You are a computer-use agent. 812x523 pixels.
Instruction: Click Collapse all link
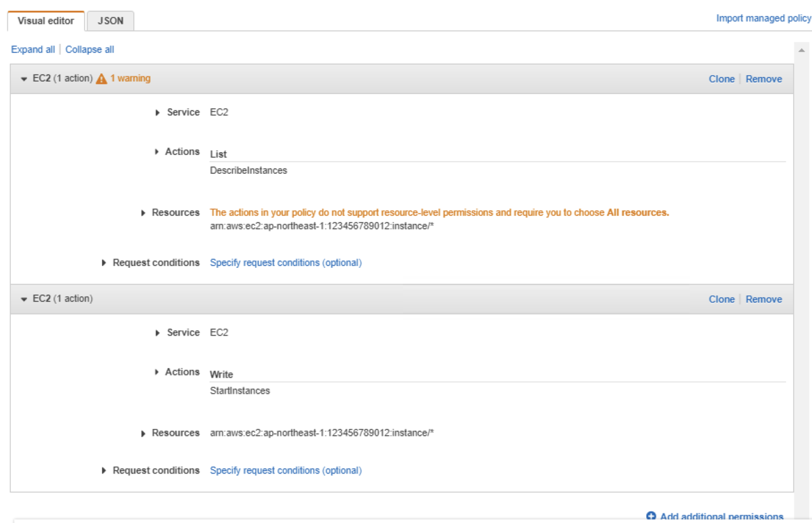[x=90, y=49]
